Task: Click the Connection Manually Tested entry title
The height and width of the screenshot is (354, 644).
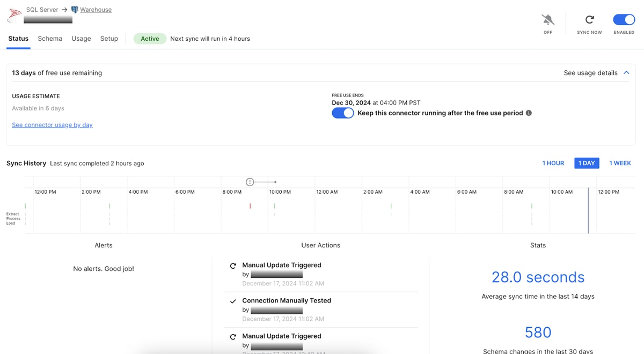Action: coord(287,301)
